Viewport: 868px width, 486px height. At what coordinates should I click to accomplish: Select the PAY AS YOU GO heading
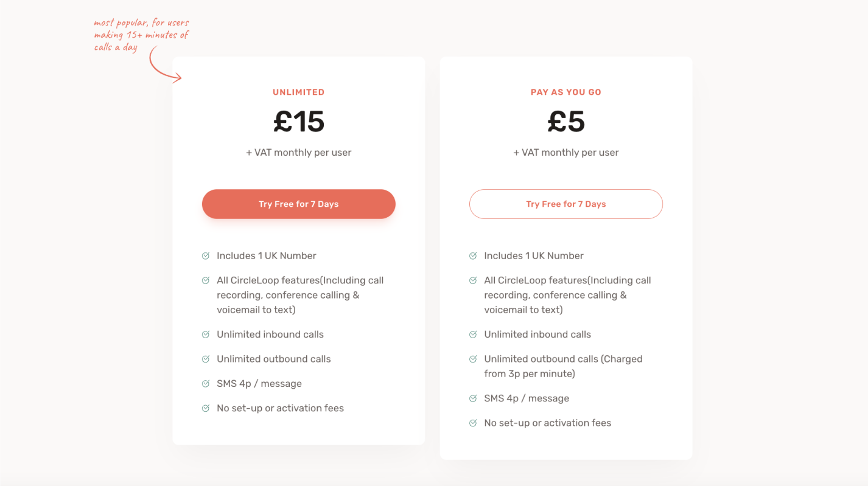(565, 92)
